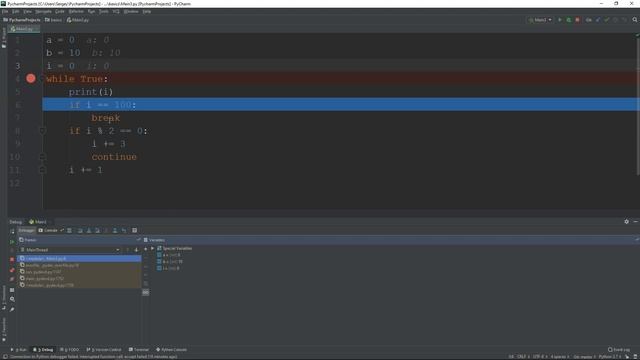Collapse the fold marker at the if i % 2 line
The height and width of the screenshot is (360, 640).
[x=42, y=131]
